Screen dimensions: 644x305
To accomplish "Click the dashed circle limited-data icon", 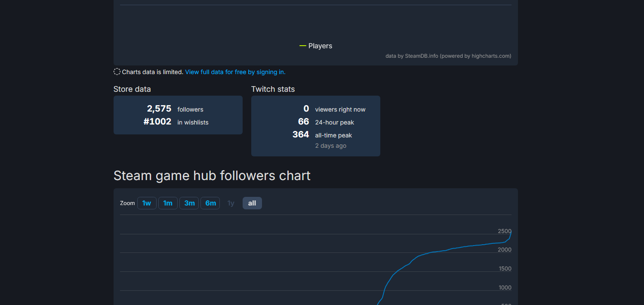I will click(x=117, y=72).
